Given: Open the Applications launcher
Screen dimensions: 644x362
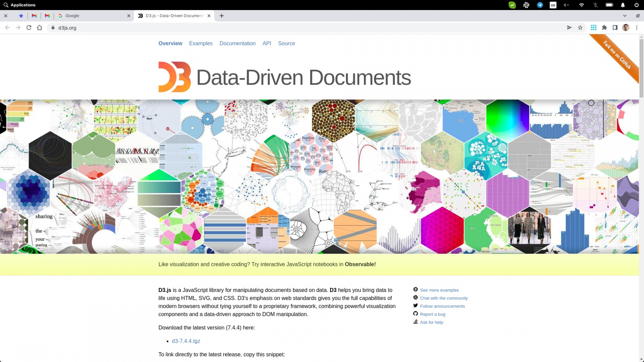Looking at the screenshot, I should coord(19,5).
